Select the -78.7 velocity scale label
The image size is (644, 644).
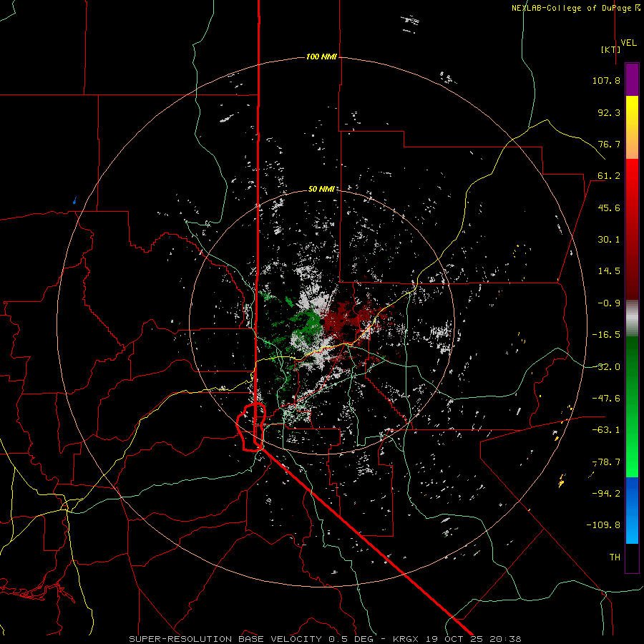pyautogui.click(x=606, y=462)
